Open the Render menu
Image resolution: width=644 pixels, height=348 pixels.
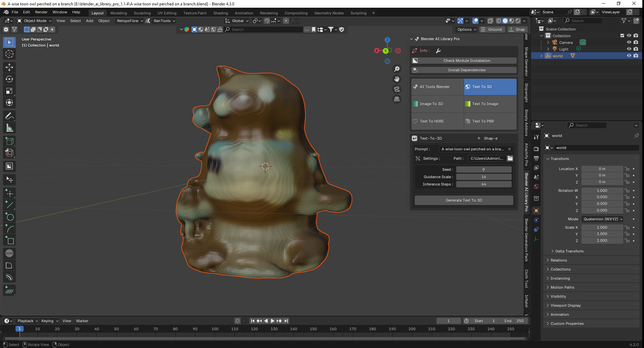(x=41, y=12)
